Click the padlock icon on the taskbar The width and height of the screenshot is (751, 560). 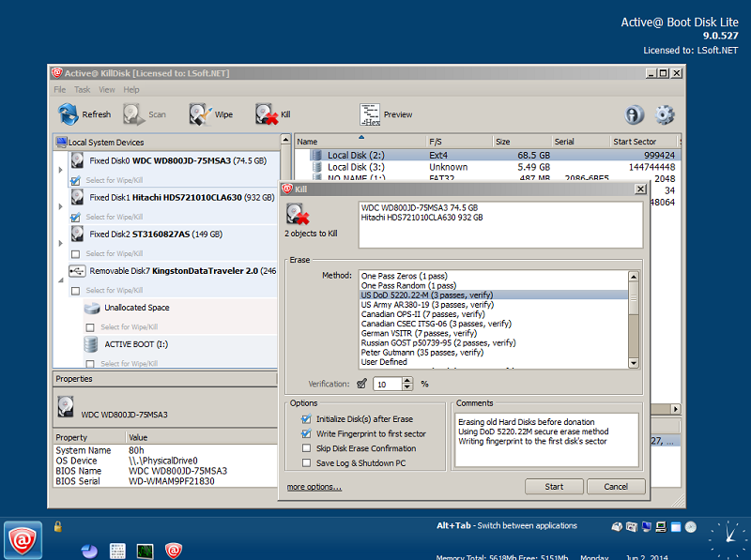click(x=58, y=526)
